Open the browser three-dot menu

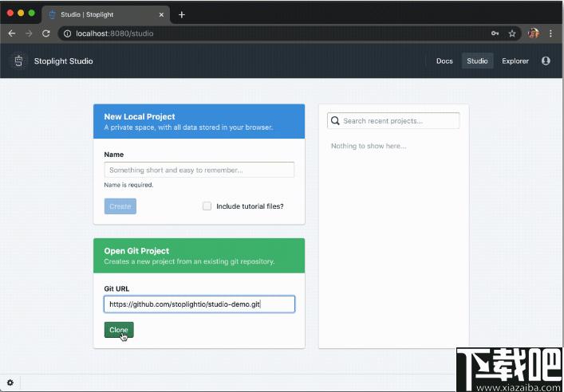551,33
